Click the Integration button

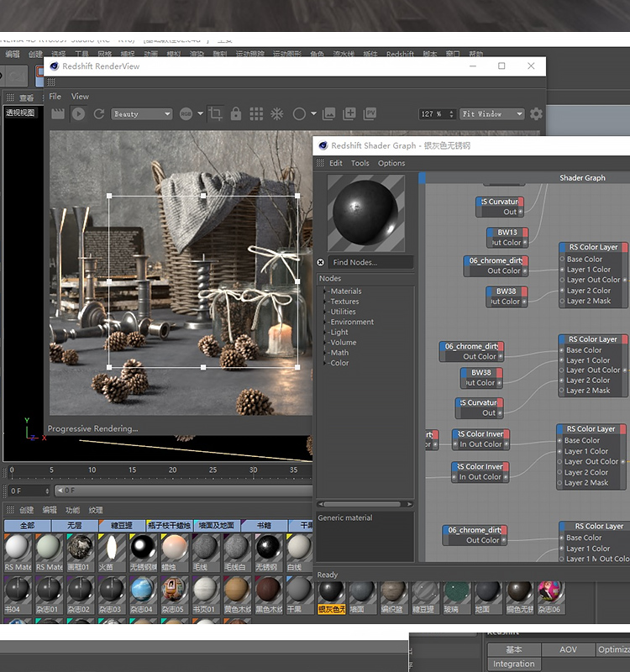(513, 664)
